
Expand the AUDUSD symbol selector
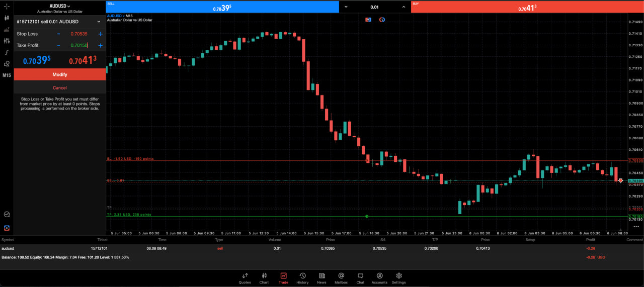pos(60,7)
